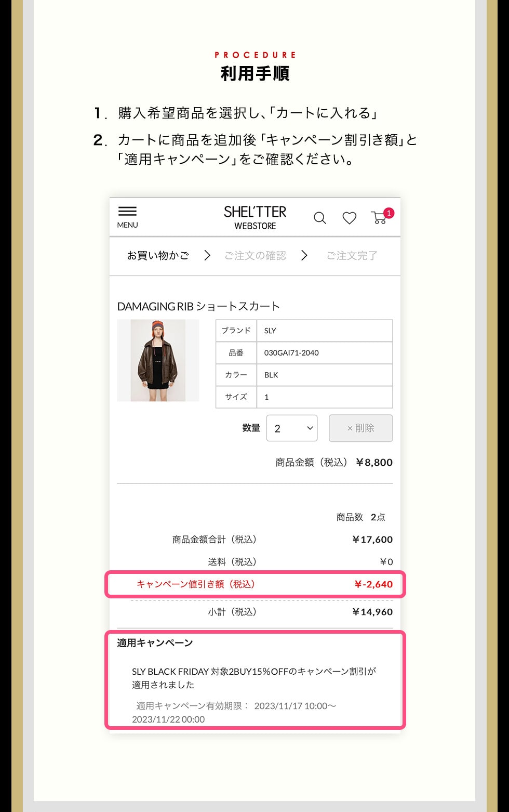Screen dimensions: 509x812
Task: Click the SHEL'TTER WEBSTORE logo
Action: (255, 218)
